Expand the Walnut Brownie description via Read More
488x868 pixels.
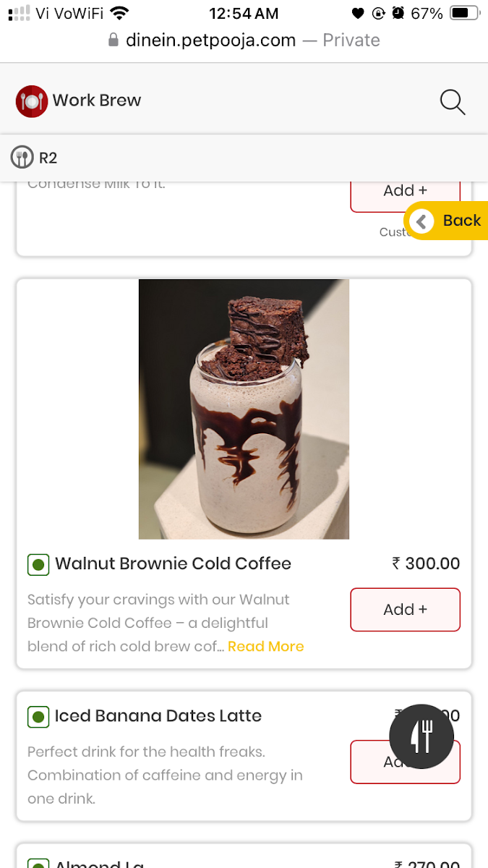click(x=265, y=646)
